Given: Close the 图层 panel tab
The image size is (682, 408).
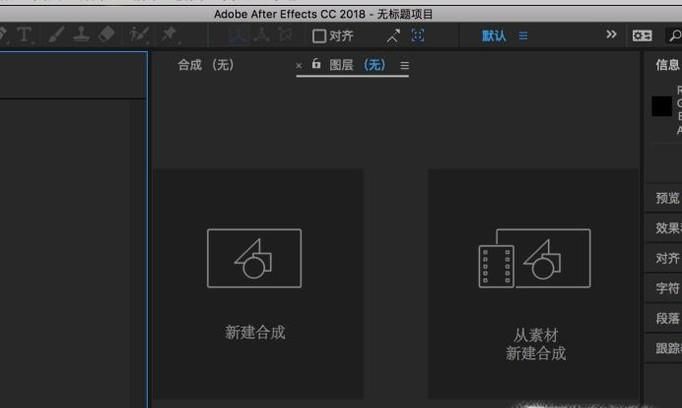Looking at the screenshot, I should click(299, 66).
